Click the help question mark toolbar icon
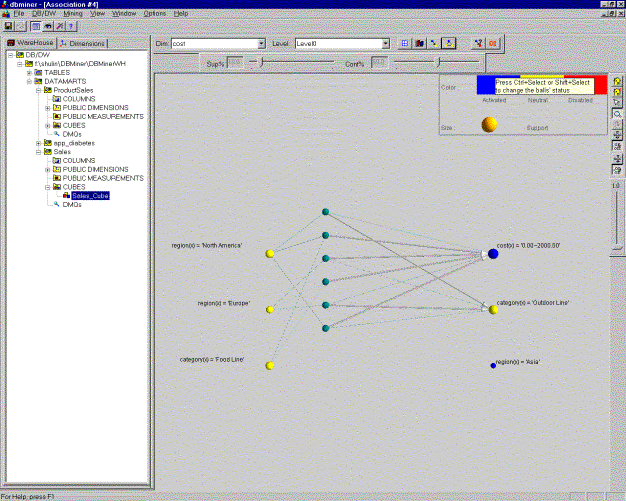 [71, 26]
